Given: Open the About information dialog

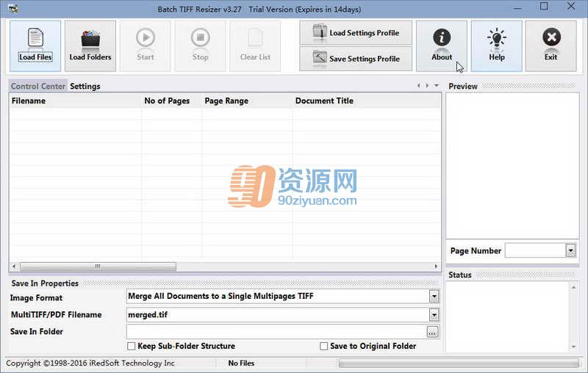Looking at the screenshot, I should pyautogui.click(x=442, y=46).
